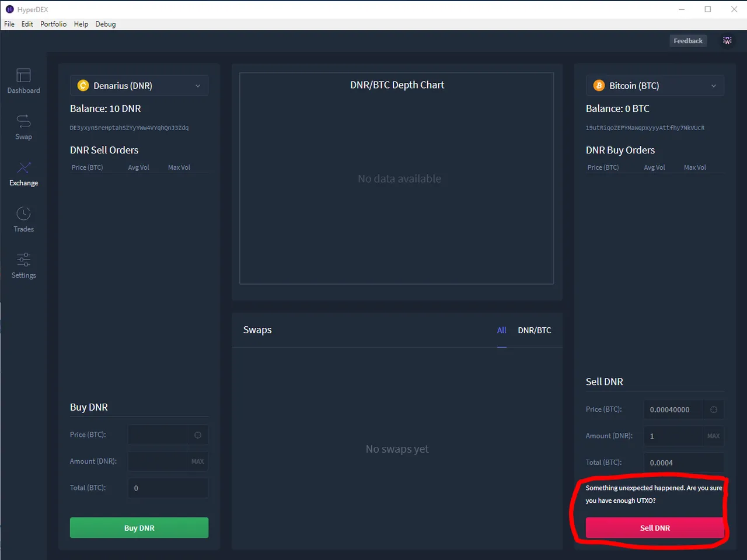Open the Dashboard sidebar icon

[23, 75]
